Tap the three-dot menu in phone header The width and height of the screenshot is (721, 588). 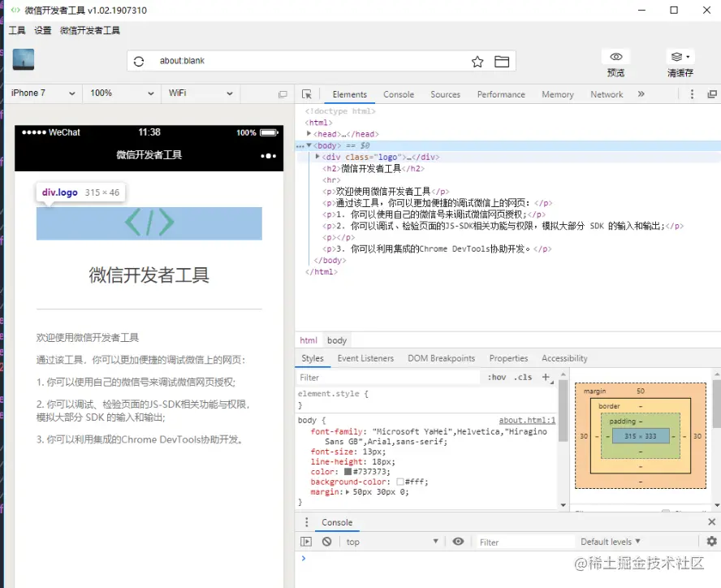(269, 156)
